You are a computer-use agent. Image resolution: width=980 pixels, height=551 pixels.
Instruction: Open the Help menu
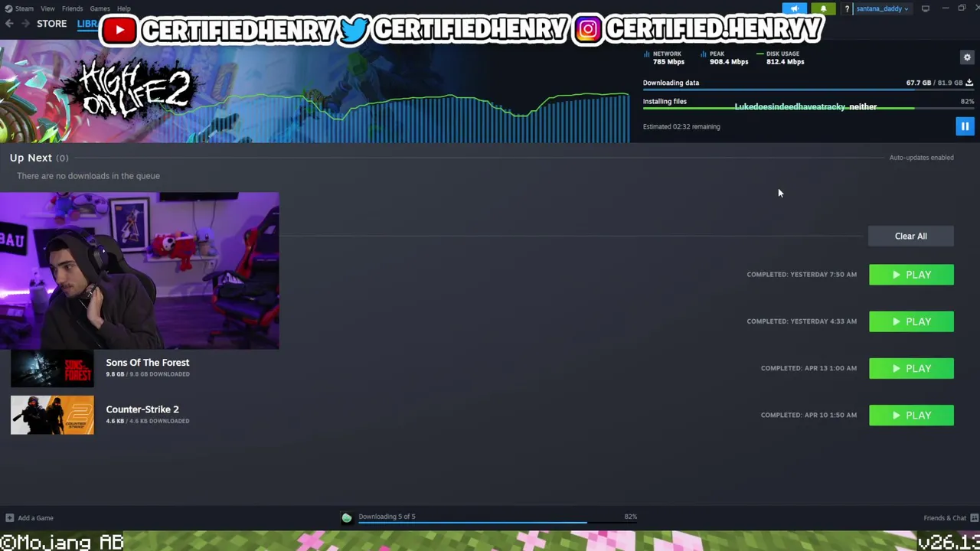point(123,9)
